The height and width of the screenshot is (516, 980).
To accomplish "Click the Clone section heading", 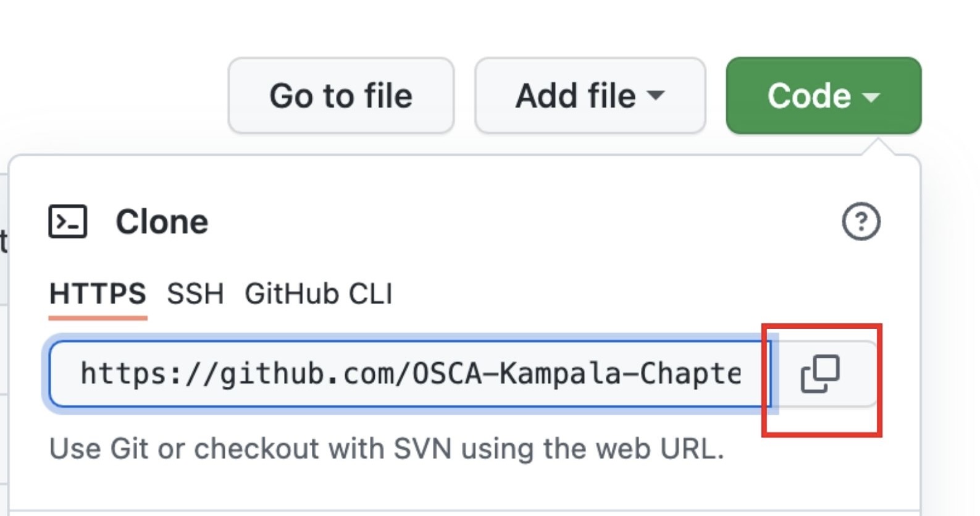I will [x=162, y=221].
